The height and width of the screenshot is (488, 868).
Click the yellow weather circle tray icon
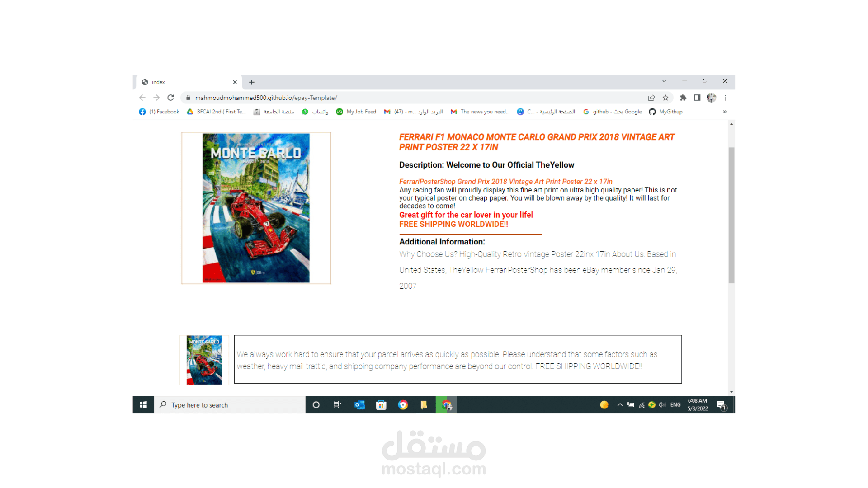[x=604, y=405]
